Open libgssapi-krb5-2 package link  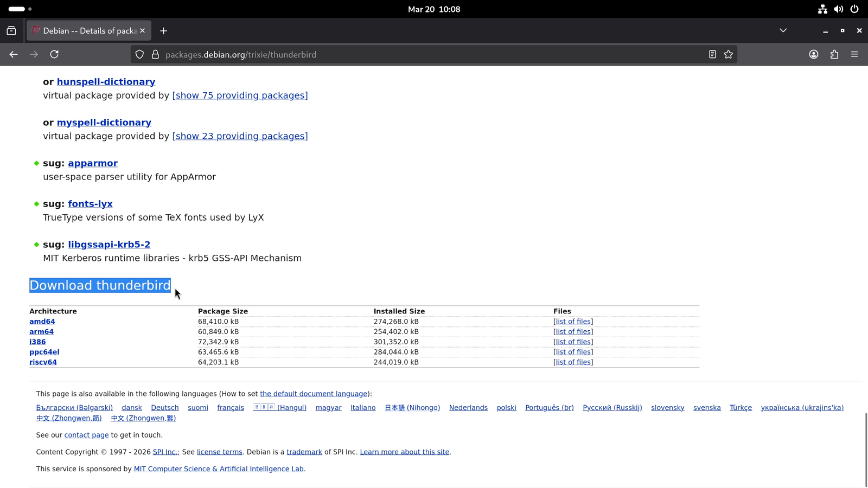point(109,245)
